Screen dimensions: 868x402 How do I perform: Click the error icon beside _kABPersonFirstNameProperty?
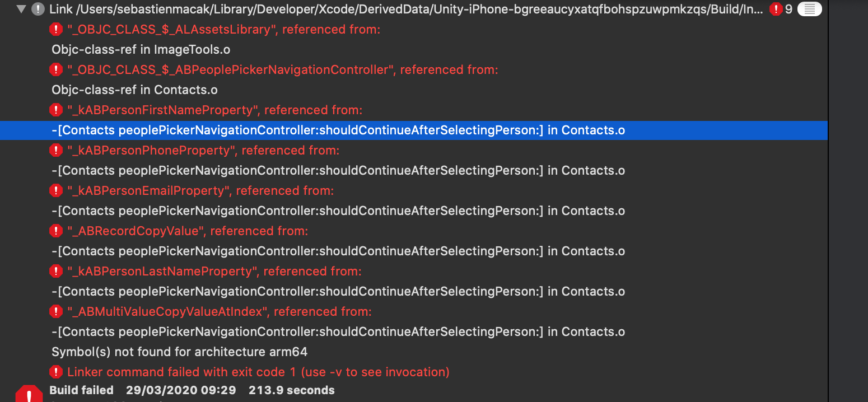(56, 110)
